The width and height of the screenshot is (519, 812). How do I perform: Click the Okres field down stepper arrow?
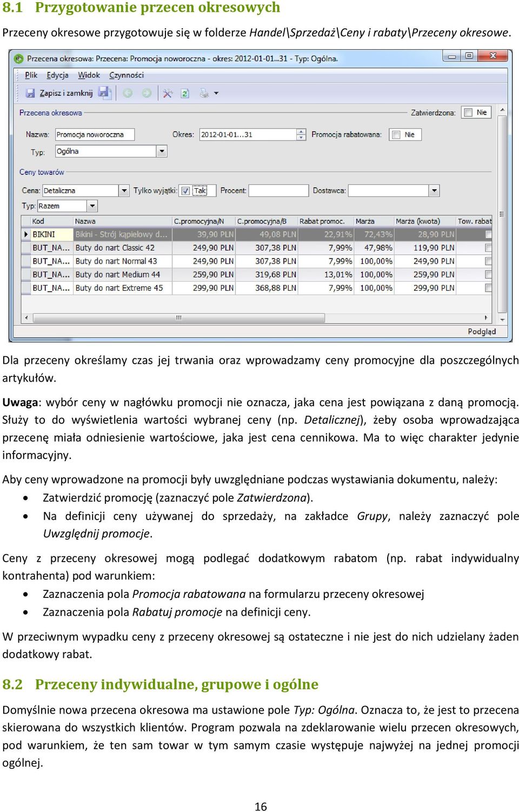(x=301, y=138)
